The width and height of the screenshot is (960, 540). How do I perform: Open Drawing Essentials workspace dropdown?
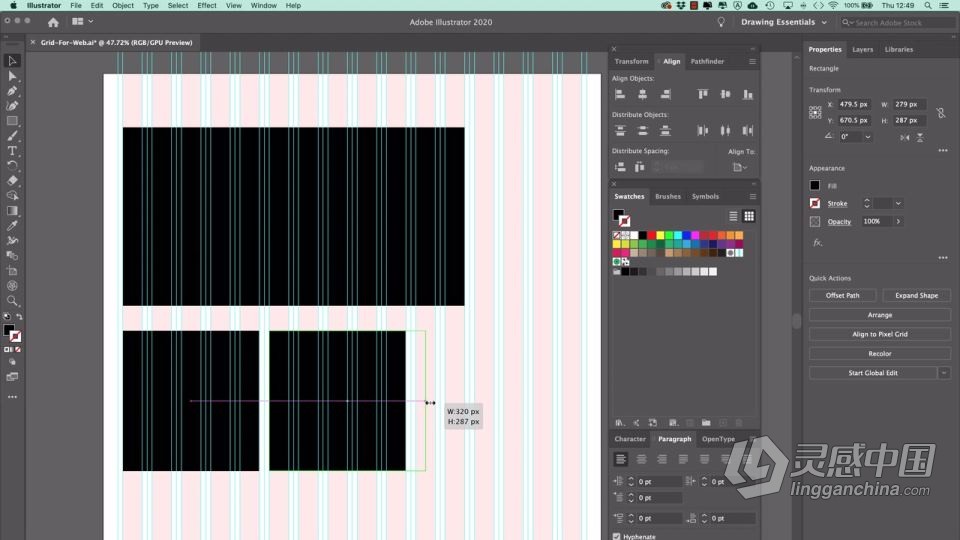[784, 22]
